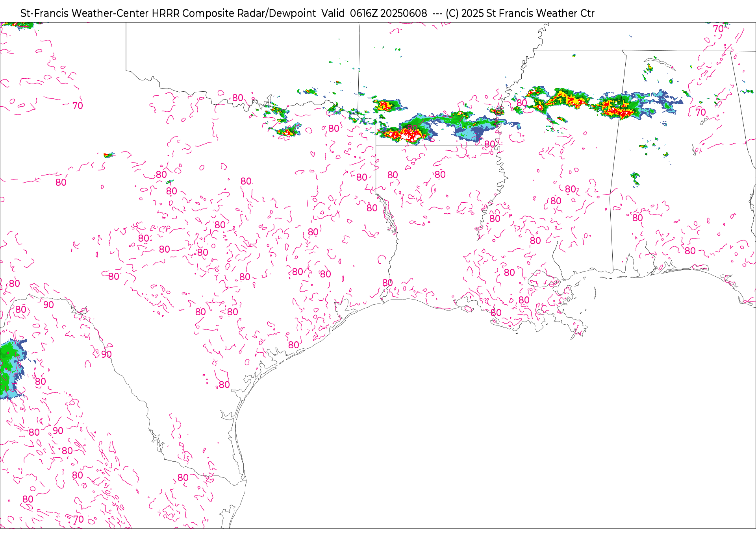Image resolution: width=756 pixels, height=551 pixels.
Task: Click "HRRR Composite Radar/Dewpoint" in the header
Action: click(234, 13)
